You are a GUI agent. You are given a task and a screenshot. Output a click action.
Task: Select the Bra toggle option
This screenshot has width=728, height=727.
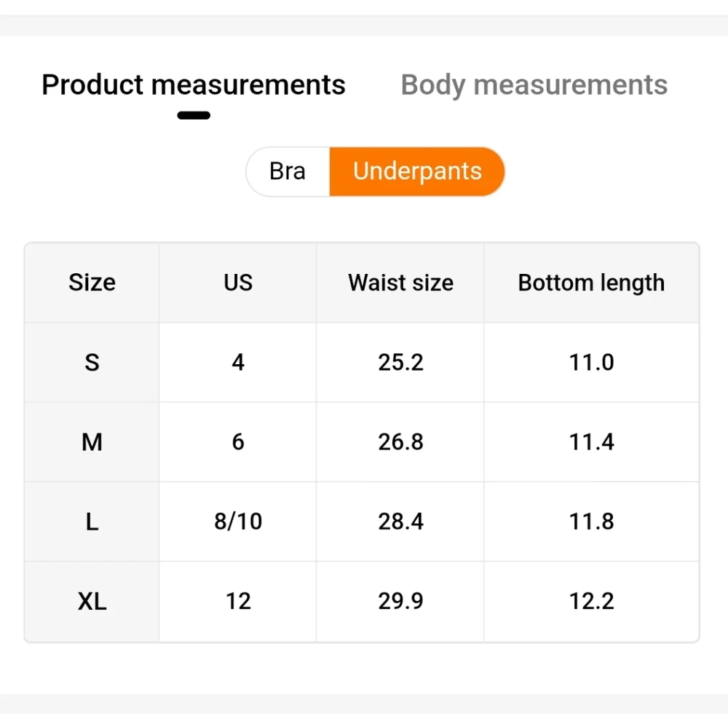pos(288,171)
